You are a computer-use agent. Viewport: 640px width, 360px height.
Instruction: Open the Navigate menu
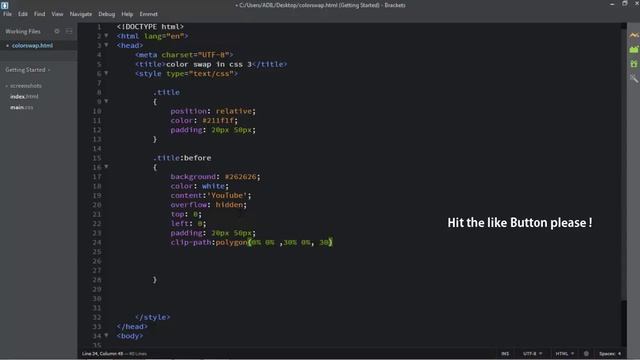coord(81,14)
